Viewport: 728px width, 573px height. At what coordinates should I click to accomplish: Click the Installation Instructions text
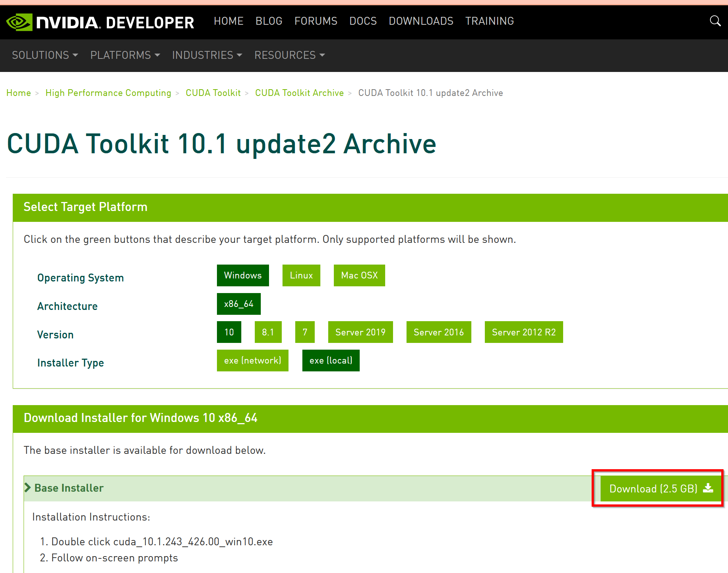[x=91, y=517]
